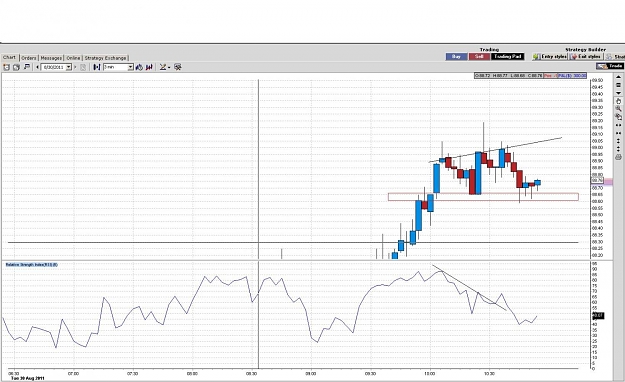Click the Tue 30 Aug 2011 date label
Image resolution: width=625 pixels, height=382 pixels.
[28, 378]
